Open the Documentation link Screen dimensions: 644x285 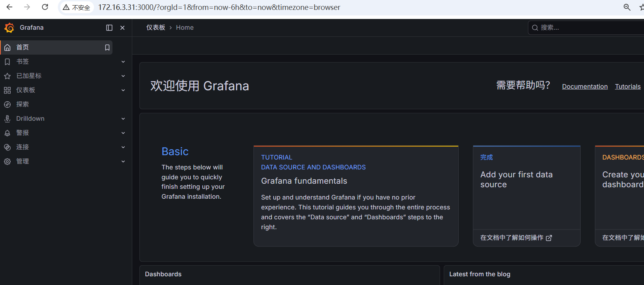(x=585, y=87)
